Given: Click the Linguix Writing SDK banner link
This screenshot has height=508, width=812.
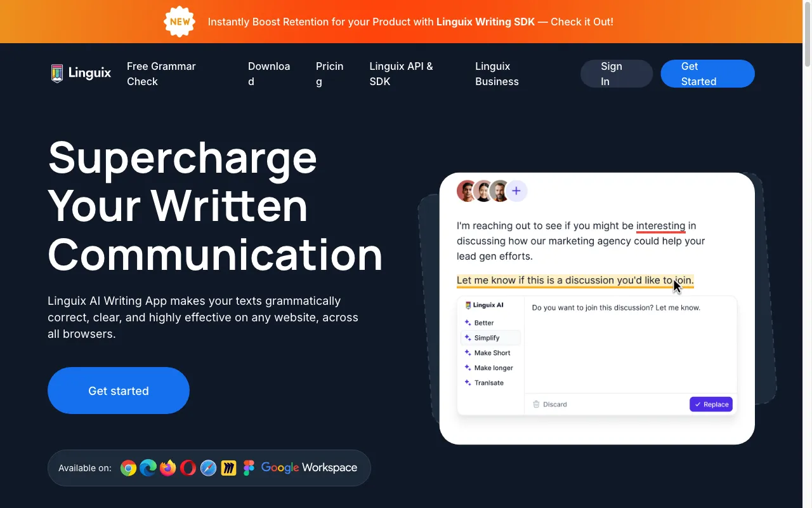Looking at the screenshot, I should 485,22.
